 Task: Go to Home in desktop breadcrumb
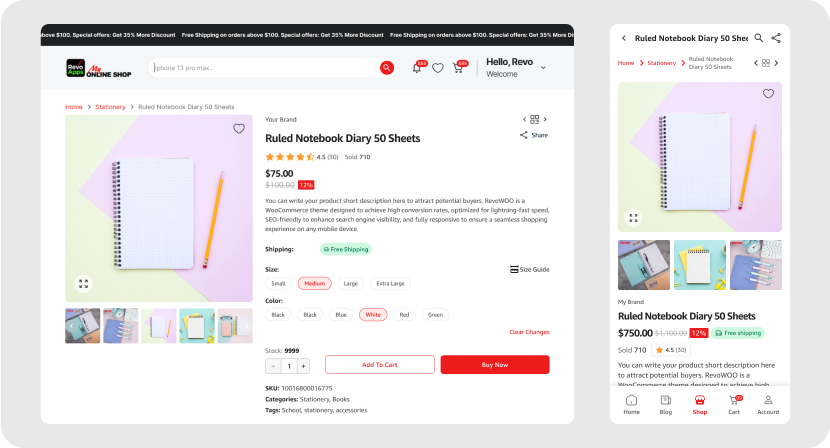point(74,107)
